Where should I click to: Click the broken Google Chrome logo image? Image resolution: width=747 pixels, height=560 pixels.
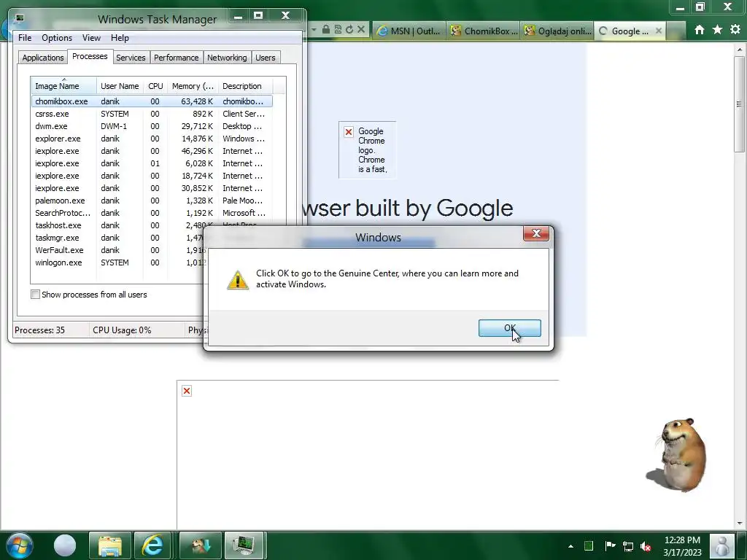click(368, 150)
